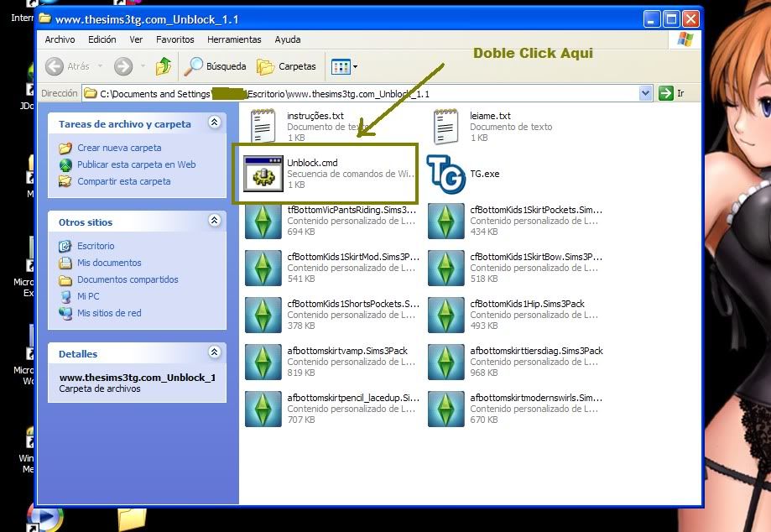
Task: Click the TG.exe file name text
Action: tap(484, 174)
